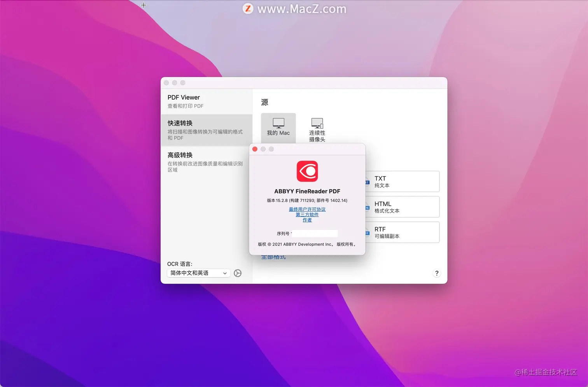Viewport: 588px width, 387px height.
Task: Open PDF Viewer section in sidebar
Action: click(x=206, y=101)
